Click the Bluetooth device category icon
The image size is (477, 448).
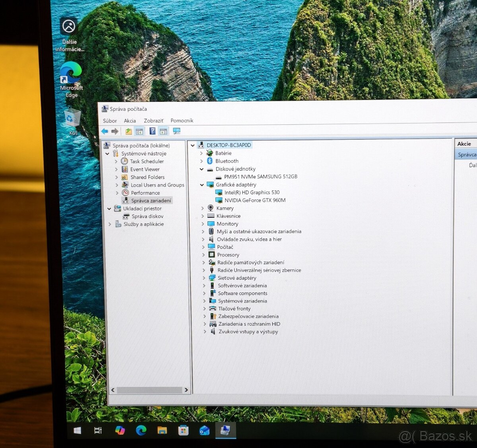[210, 161]
